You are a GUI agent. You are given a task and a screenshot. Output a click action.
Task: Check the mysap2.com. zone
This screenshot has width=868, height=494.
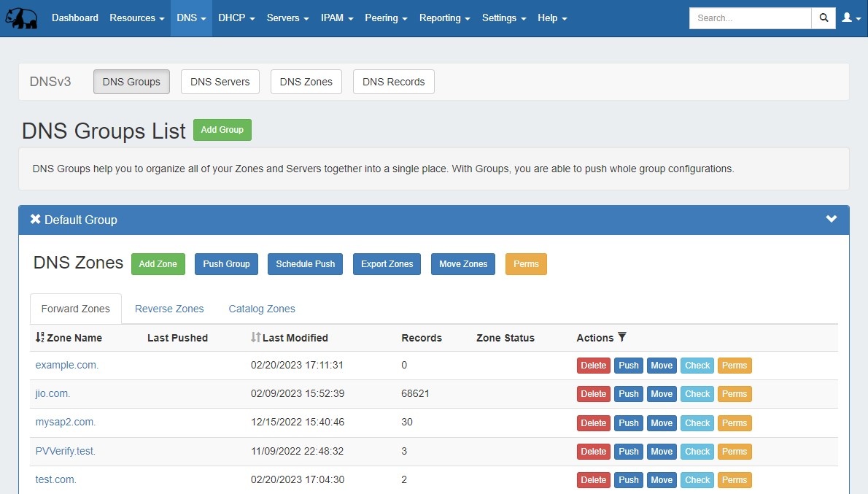[697, 423]
